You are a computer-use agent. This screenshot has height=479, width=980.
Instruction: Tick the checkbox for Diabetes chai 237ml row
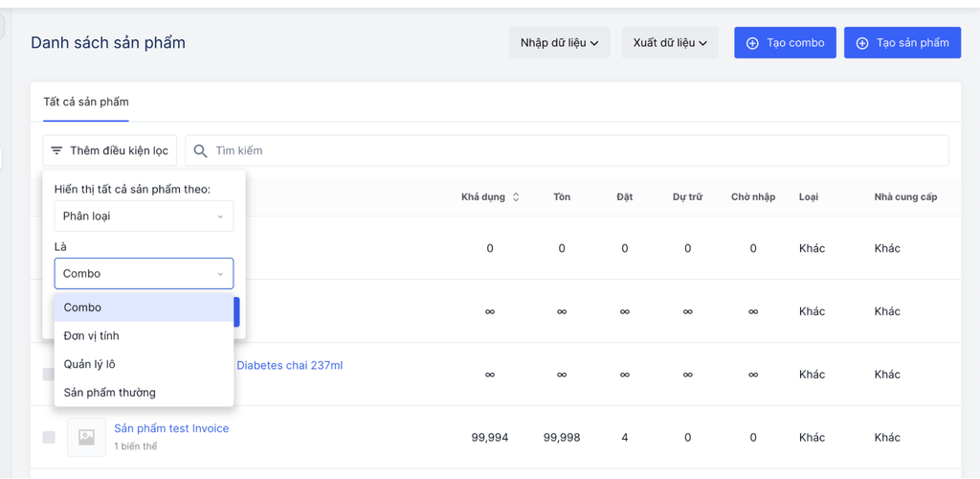pos(49,374)
